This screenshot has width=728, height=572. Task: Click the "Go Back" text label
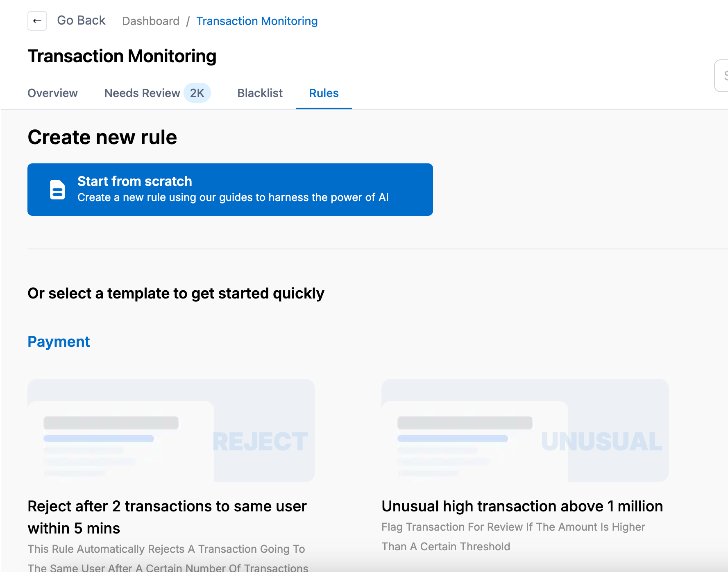point(81,20)
